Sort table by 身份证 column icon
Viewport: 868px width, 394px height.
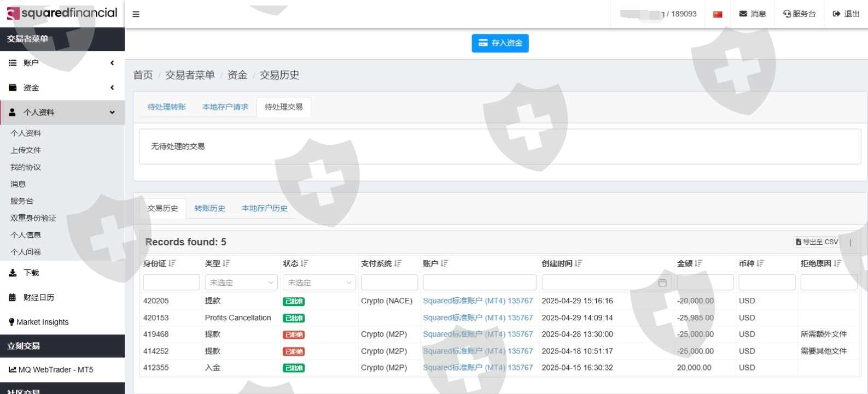pos(173,263)
